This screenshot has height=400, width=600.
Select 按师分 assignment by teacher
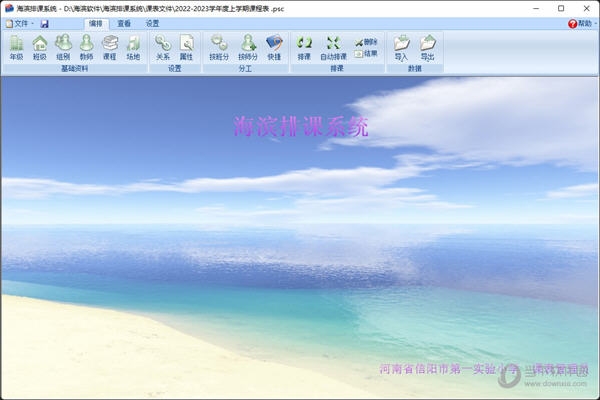coord(248,47)
